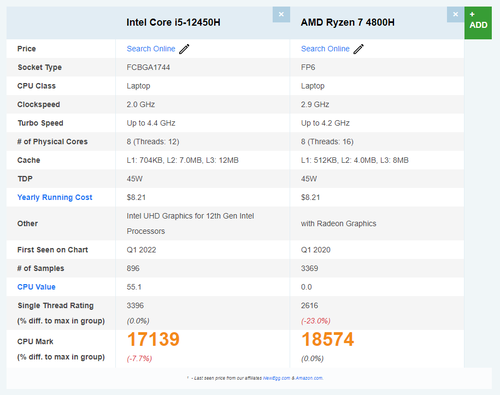Click the Turbo Speed row label
The height and width of the screenshot is (395, 500).
click(40, 123)
